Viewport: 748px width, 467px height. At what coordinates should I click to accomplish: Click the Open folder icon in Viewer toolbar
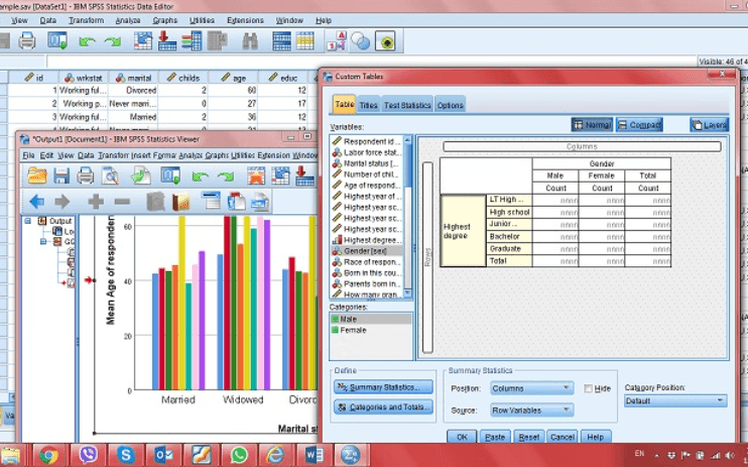(x=37, y=176)
